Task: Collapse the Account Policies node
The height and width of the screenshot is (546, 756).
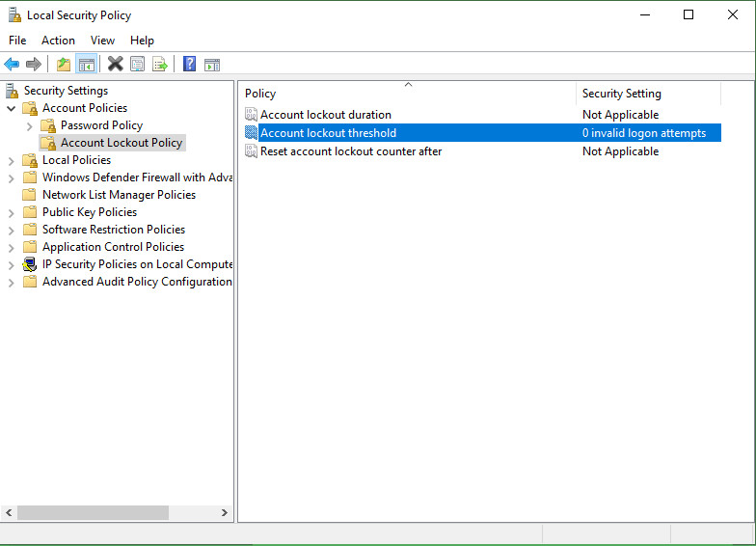Action: pos(12,108)
